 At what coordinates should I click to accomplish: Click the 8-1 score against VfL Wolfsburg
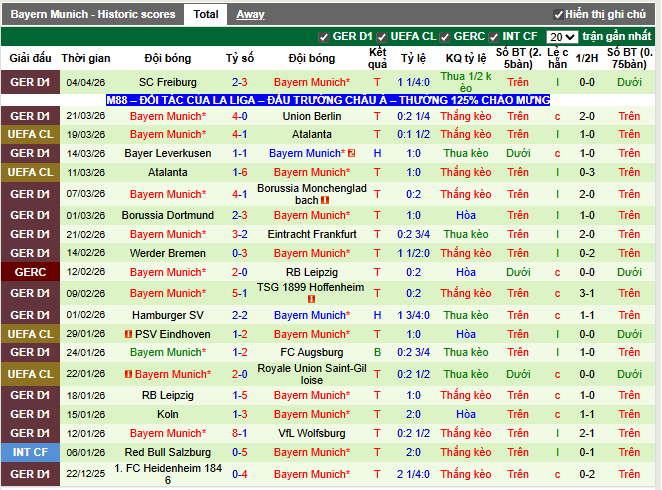click(x=240, y=433)
